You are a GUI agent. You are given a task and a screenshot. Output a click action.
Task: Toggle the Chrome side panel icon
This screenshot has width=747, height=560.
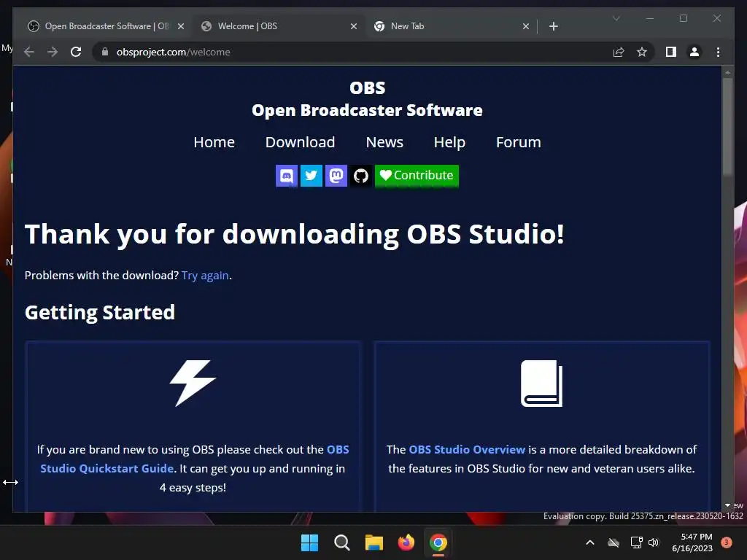671,52
